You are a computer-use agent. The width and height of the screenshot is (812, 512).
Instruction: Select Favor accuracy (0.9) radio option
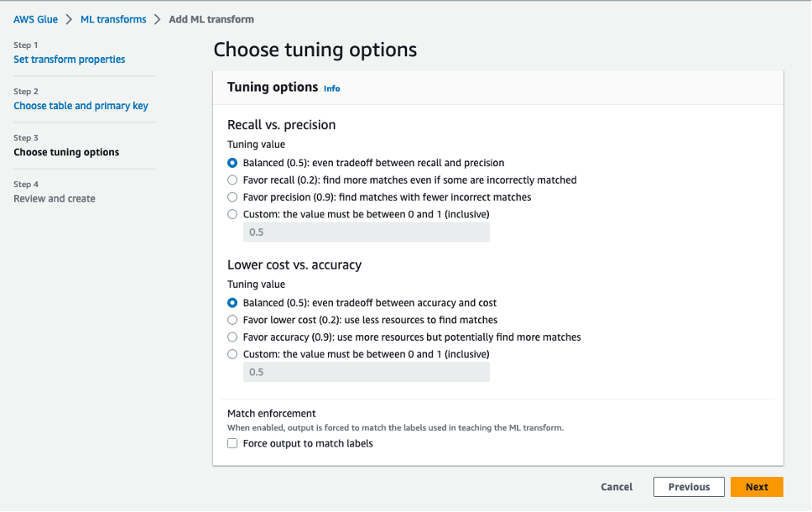[232, 337]
